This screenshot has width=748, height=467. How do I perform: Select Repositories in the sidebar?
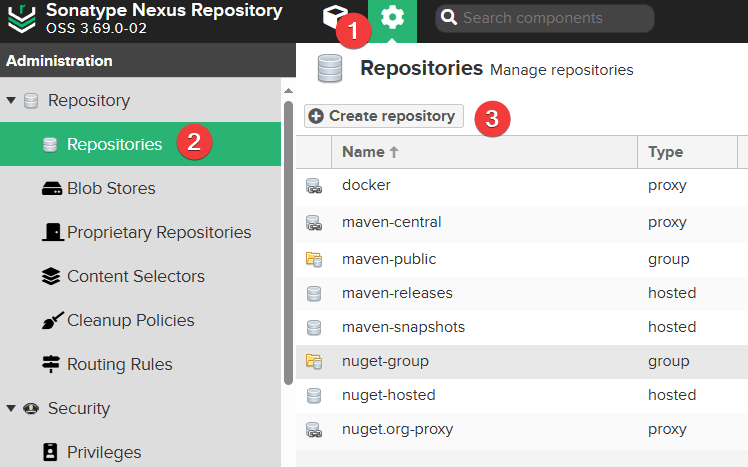114,144
